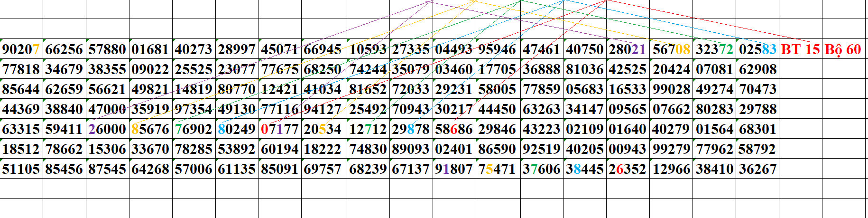This screenshot has height=218, width=868.
Task: Click cell 07177 with red digits
Action: pyautogui.click(x=280, y=129)
